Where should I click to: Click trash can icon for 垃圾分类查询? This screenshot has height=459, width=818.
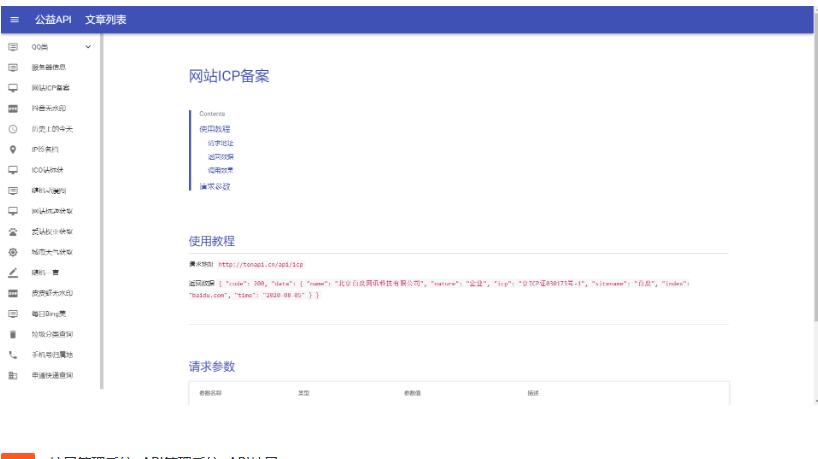tap(13, 334)
